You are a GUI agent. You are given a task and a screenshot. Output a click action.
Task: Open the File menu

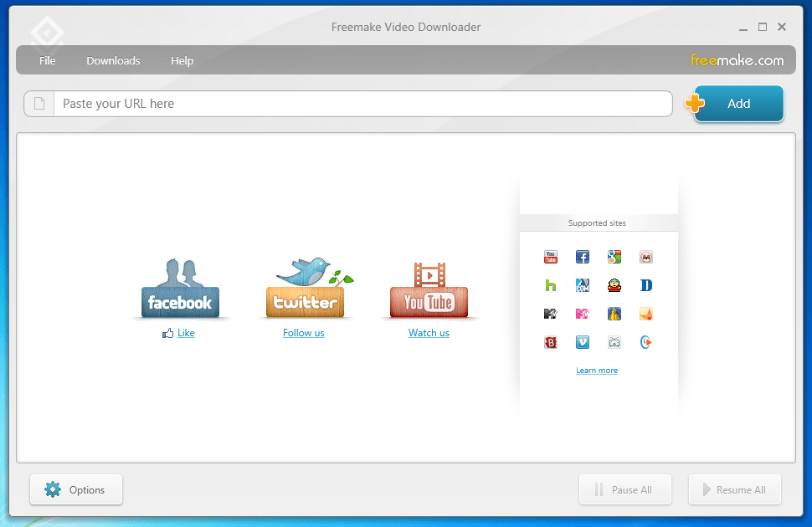pos(47,60)
